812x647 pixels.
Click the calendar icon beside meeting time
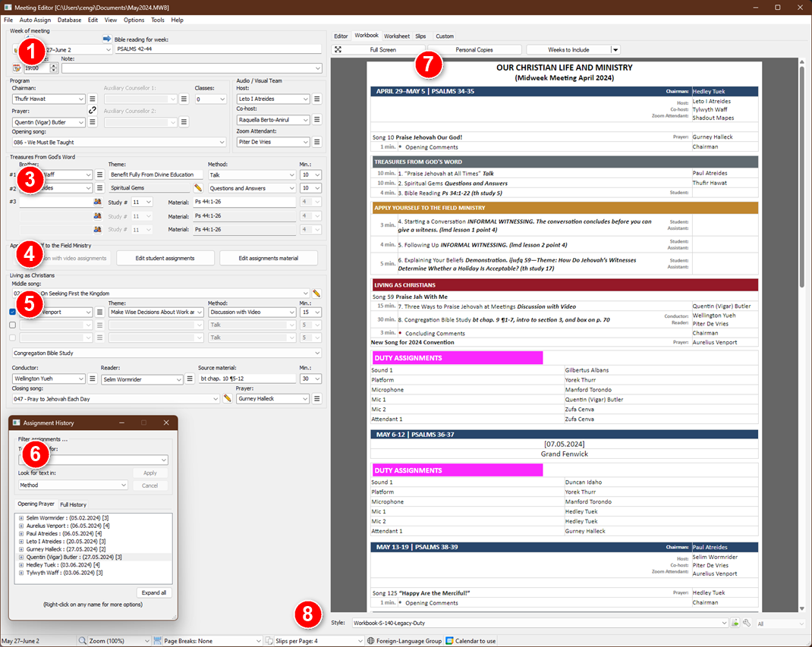click(17, 68)
